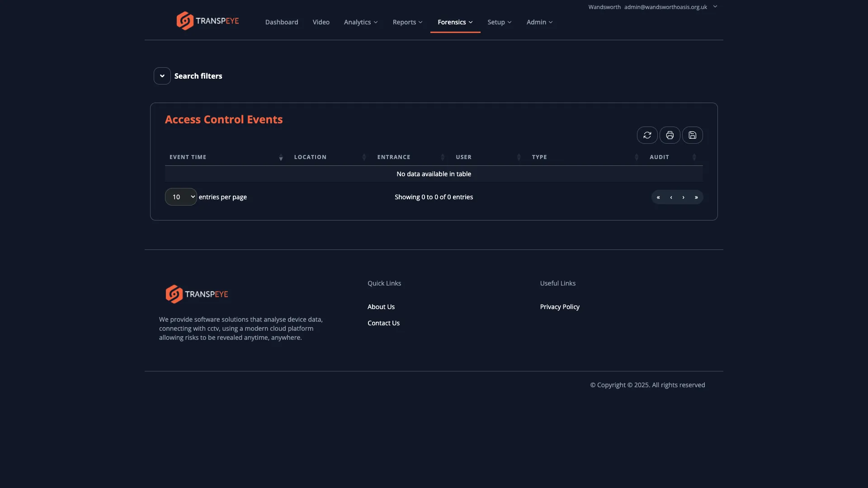Open the admin account dropdown at top right
Screen dimensions: 868x488
tap(715, 7)
